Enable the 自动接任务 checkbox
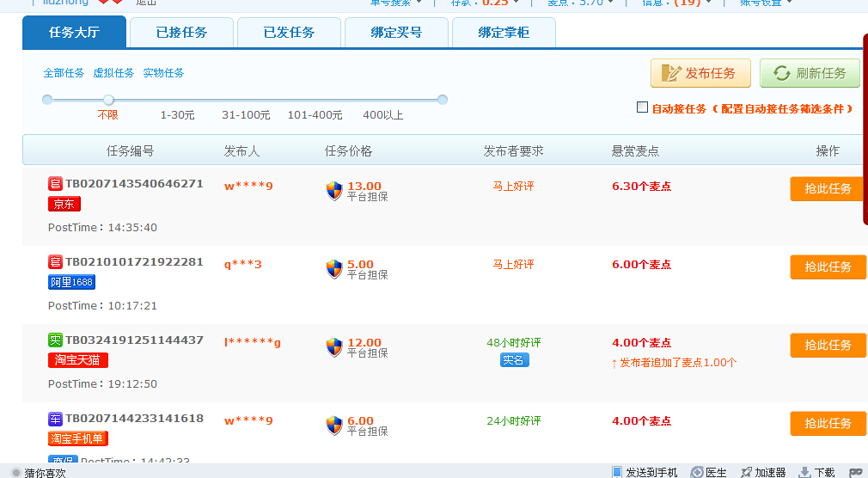The image size is (868, 478). [x=642, y=107]
